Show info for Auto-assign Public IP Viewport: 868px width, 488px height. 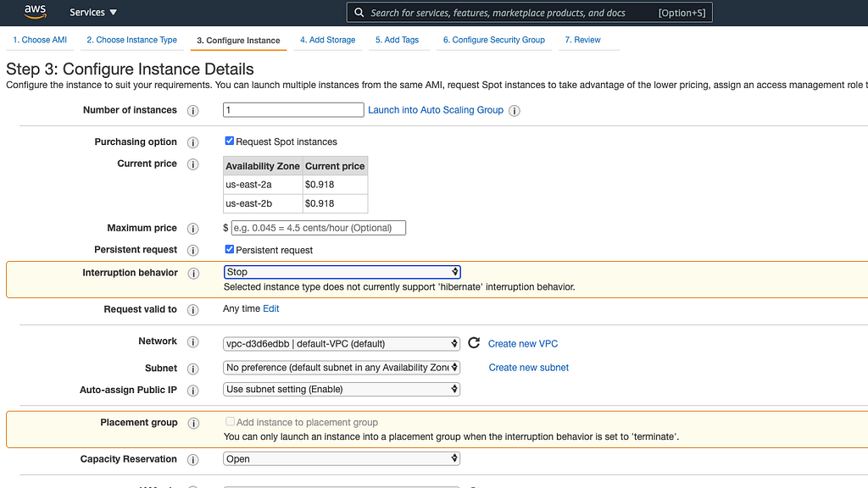[192, 391]
